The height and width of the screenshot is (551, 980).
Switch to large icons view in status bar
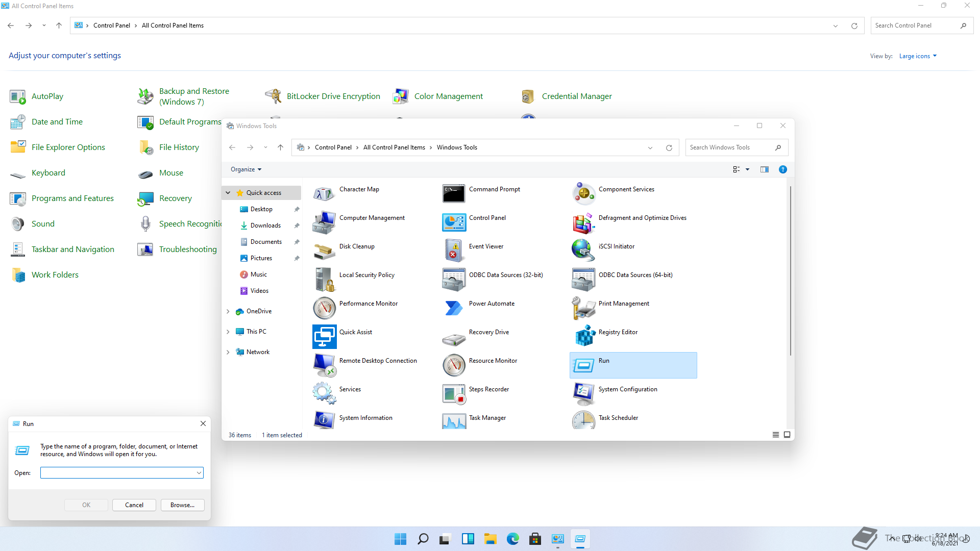click(x=787, y=435)
